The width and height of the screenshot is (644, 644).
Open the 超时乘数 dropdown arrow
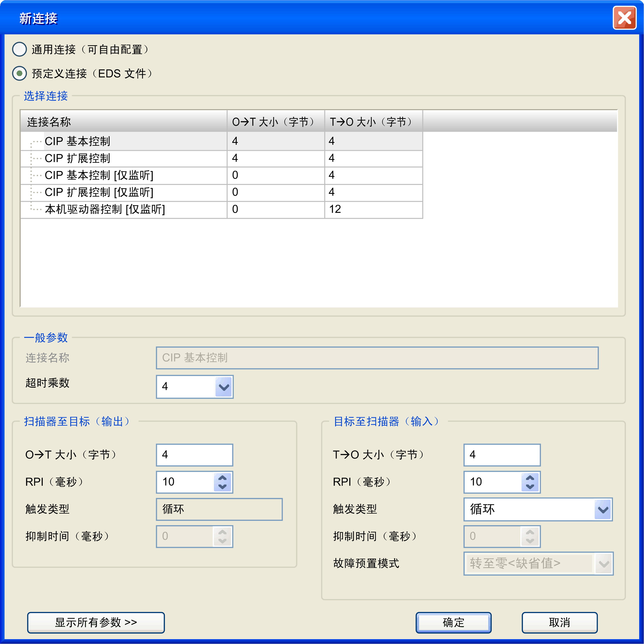coord(223,387)
